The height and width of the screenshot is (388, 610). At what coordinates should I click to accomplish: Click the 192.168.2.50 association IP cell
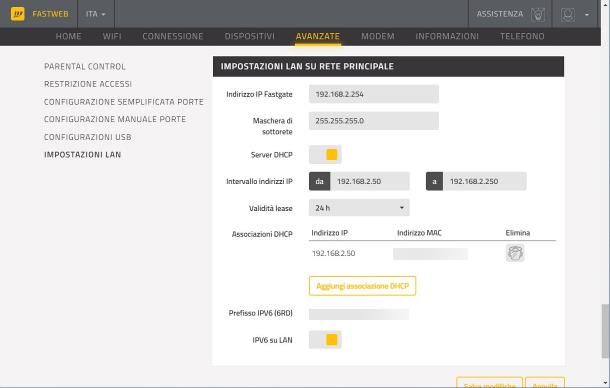333,253
